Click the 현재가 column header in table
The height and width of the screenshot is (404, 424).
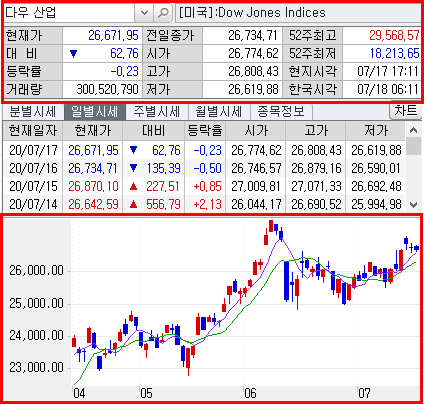[93, 131]
